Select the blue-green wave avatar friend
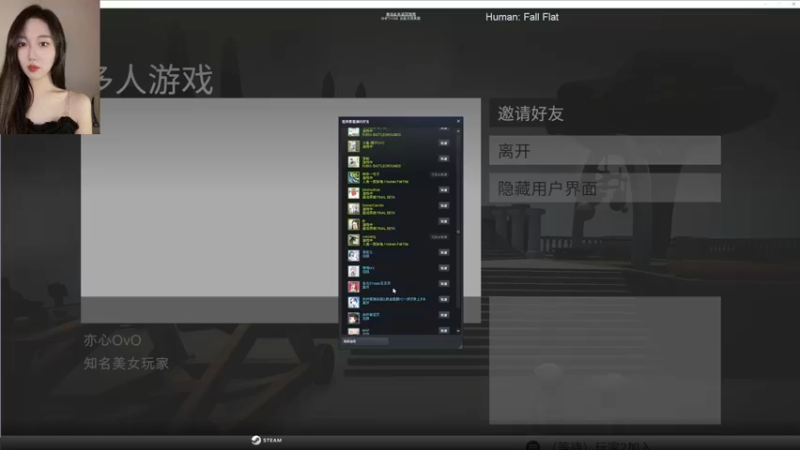 tap(354, 178)
